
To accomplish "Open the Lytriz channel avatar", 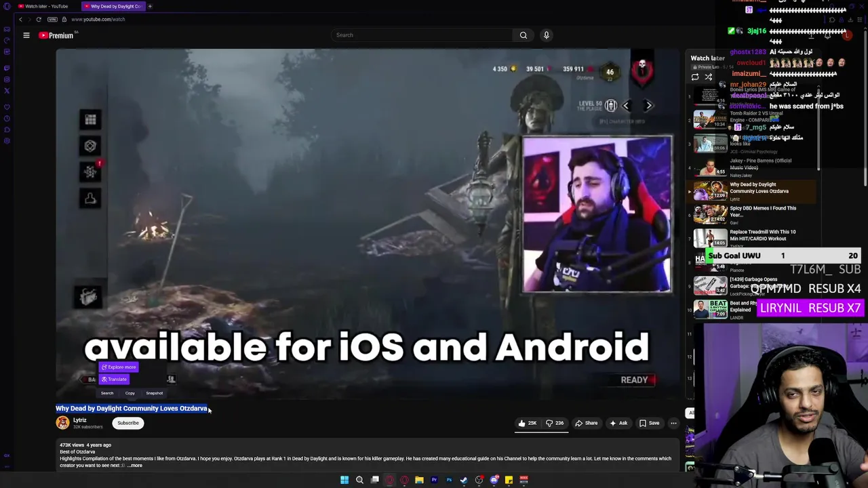I will pos(62,423).
